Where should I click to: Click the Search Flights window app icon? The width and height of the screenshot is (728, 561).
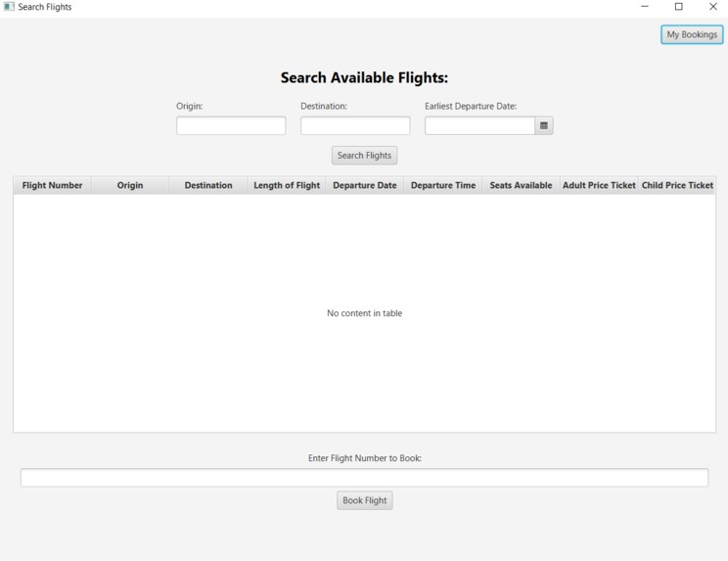tap(9, 7)
